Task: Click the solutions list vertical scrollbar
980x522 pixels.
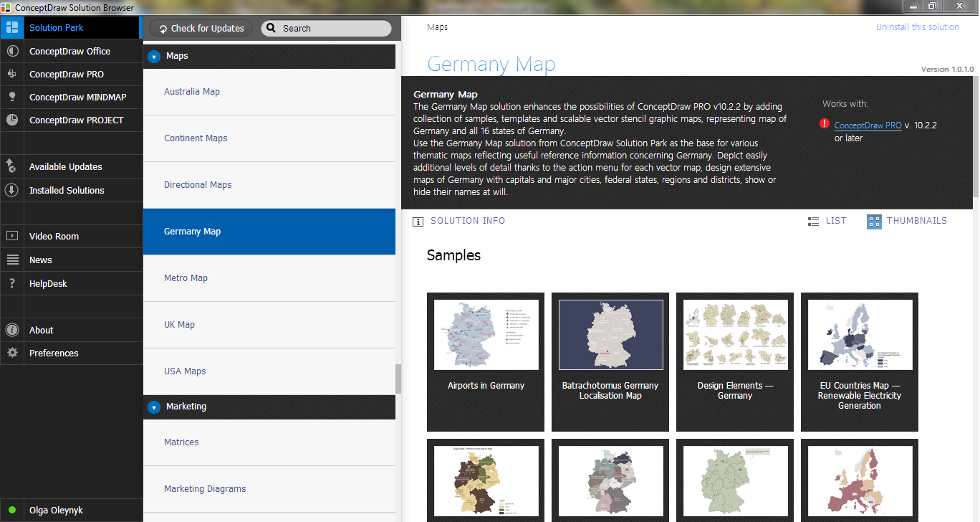Action: coord(398,379)
